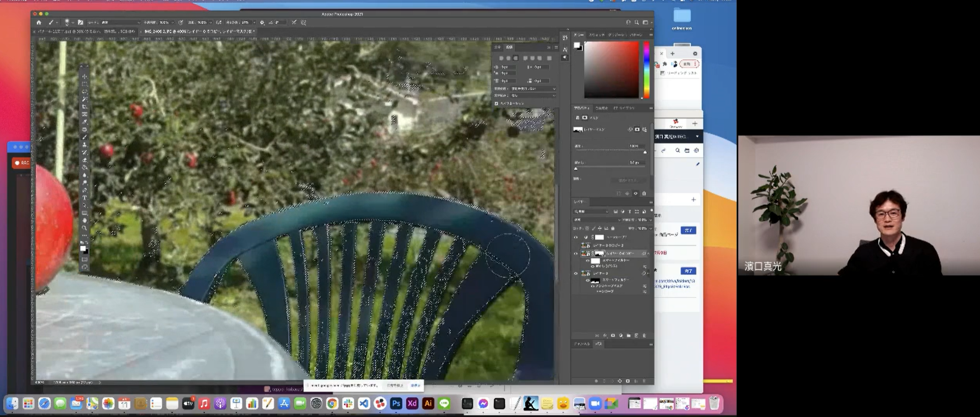Screen dimensions: 980x417
Task: Toggle Gaussian blur smart filter visibility
Action: 592,266
